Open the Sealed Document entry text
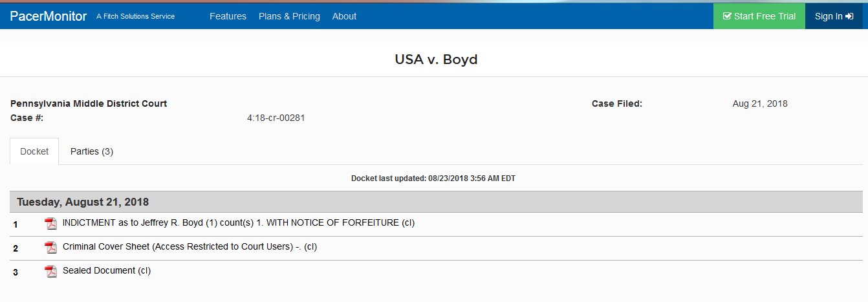The image size is (868, 302). click(106, 271)
